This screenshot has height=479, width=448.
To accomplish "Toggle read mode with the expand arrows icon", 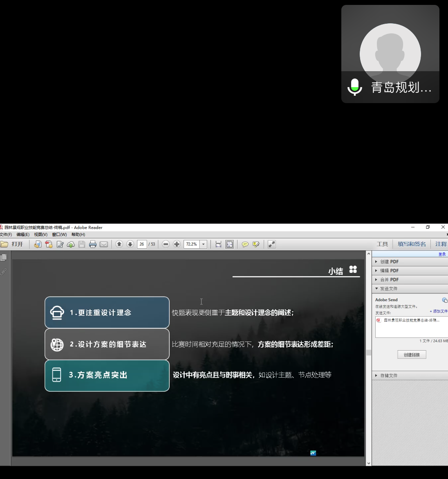I will click(x=271, y=244).
